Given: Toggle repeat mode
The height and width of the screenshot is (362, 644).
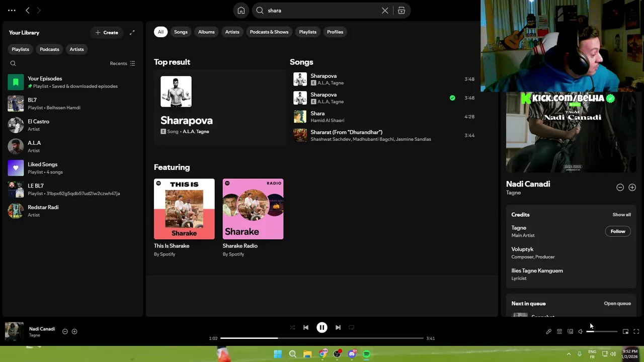Looking at the screenshot, I should [x=352, y=327].
